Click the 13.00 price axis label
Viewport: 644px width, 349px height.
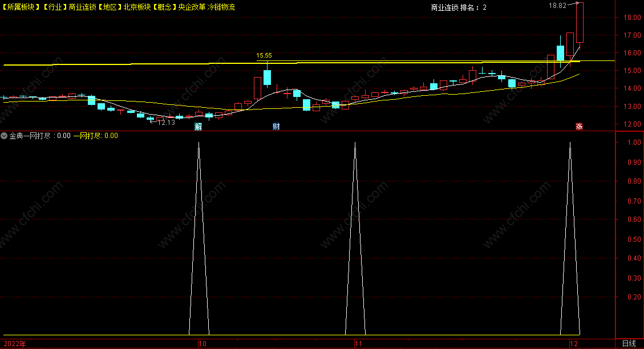click(632, 106)
